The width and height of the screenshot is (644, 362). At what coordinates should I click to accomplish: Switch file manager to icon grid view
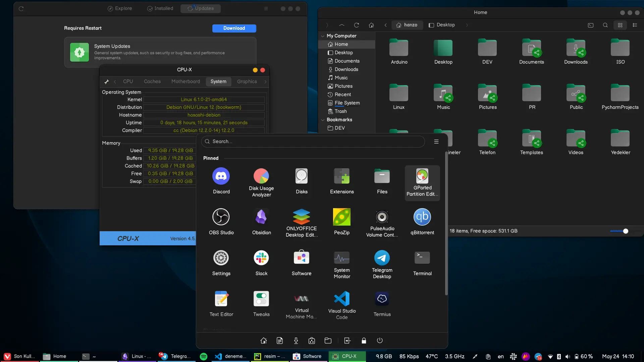(x=620, y=25)
